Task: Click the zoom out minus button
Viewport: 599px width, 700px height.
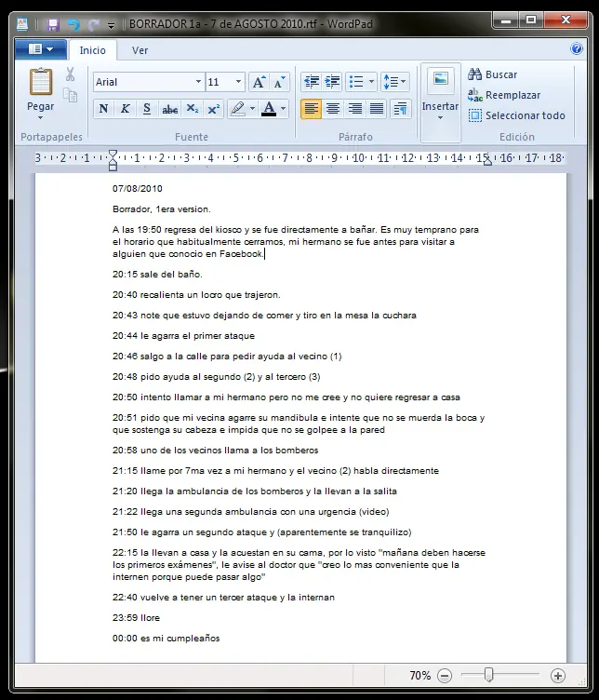Action: pos(445,676)
